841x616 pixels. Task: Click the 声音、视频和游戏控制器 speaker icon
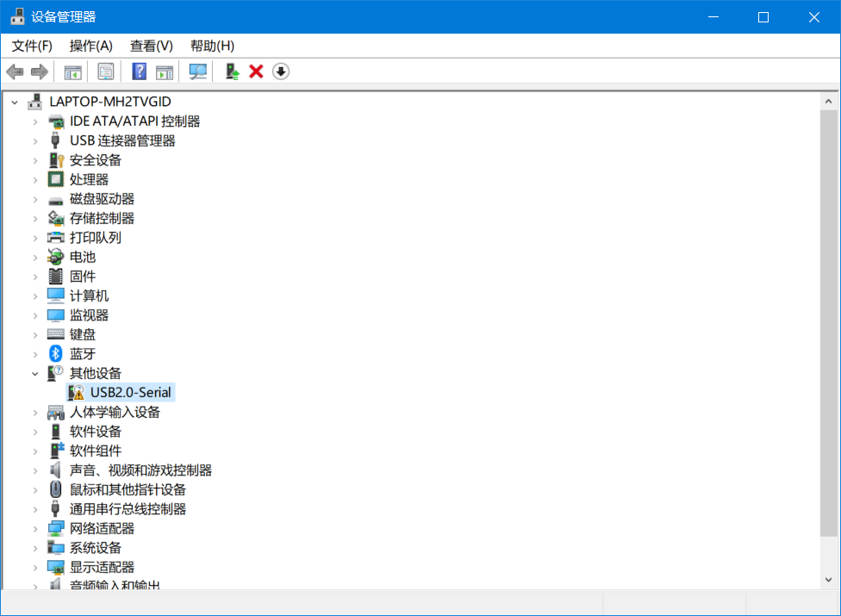point(55,470)
